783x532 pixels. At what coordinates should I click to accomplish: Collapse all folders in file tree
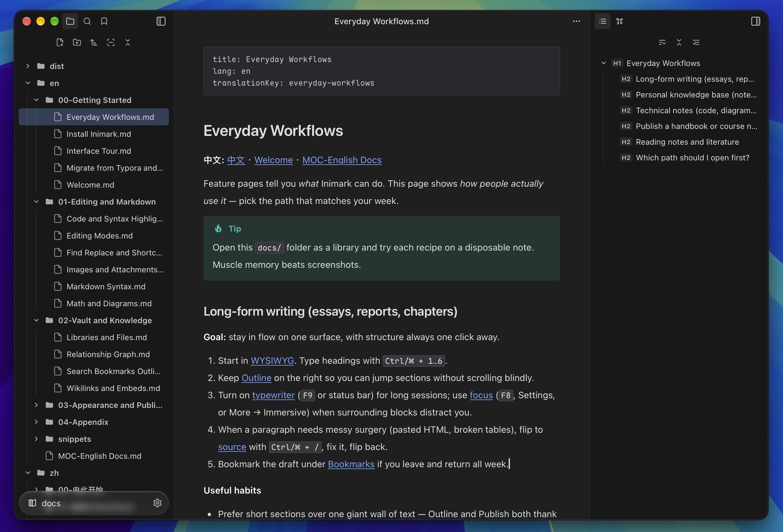[x=128, y=42]
